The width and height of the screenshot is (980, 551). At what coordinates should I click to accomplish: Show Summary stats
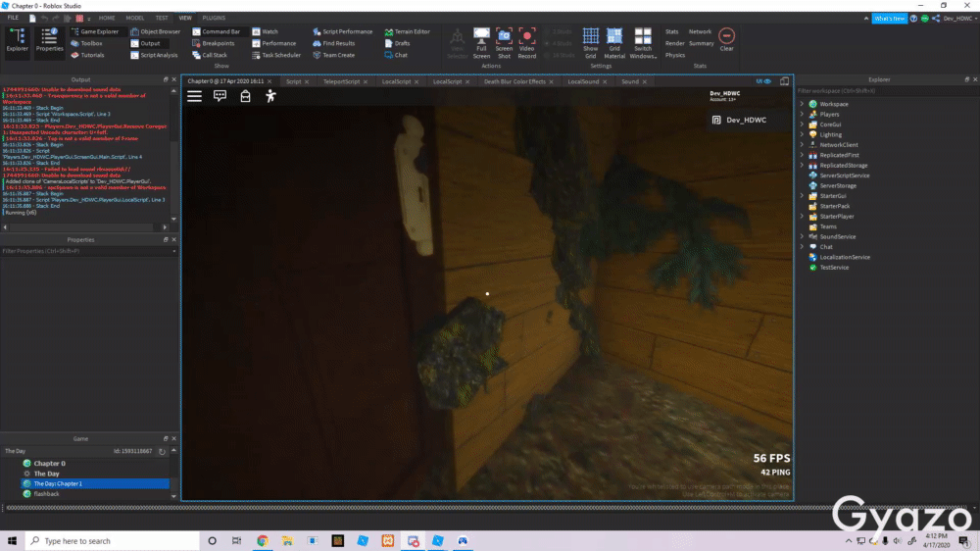tap(702, 43)
